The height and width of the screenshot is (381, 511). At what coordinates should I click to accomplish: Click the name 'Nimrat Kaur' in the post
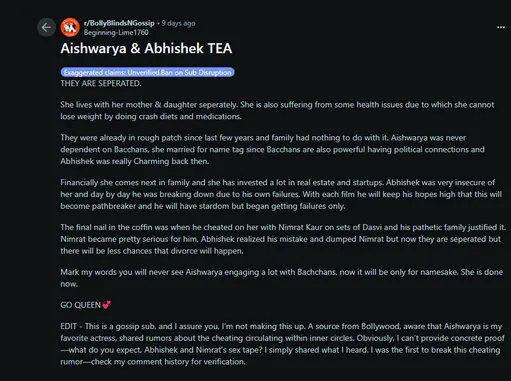(300, 227)
